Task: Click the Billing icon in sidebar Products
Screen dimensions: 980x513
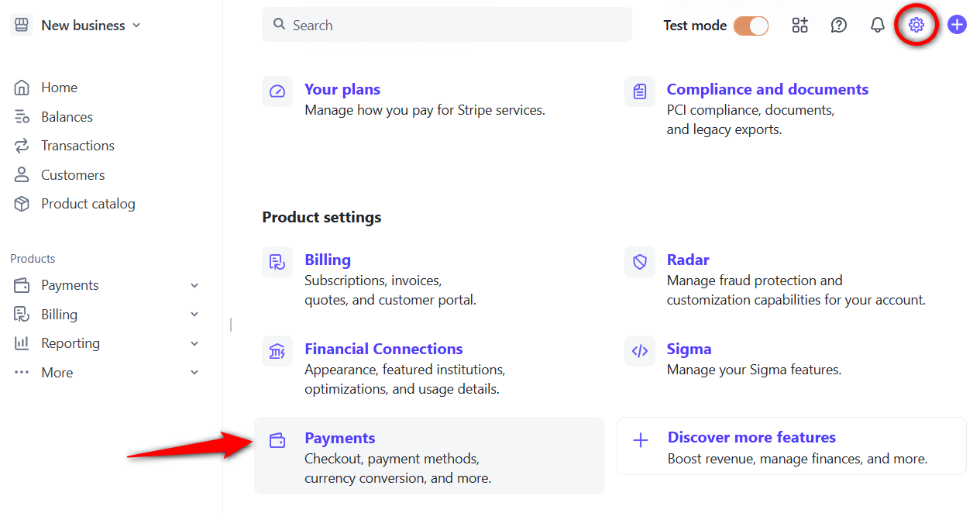Action: click(22, 315)
